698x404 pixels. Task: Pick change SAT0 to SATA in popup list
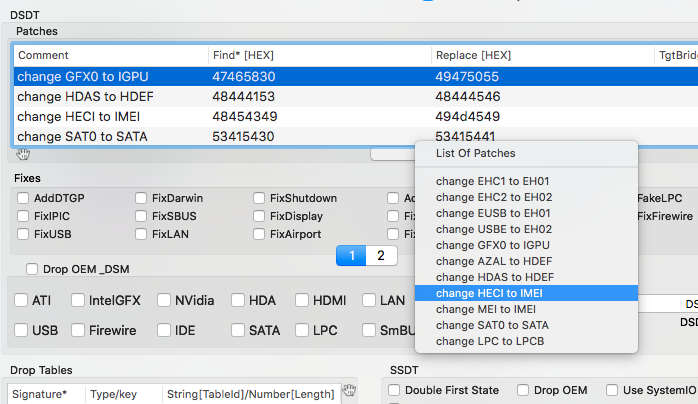tap(526, 325)
